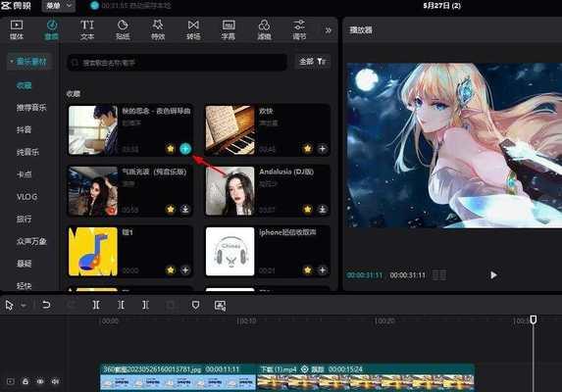
Task: Open the 菜单 menu dropdown
Action: click(59, 6)
